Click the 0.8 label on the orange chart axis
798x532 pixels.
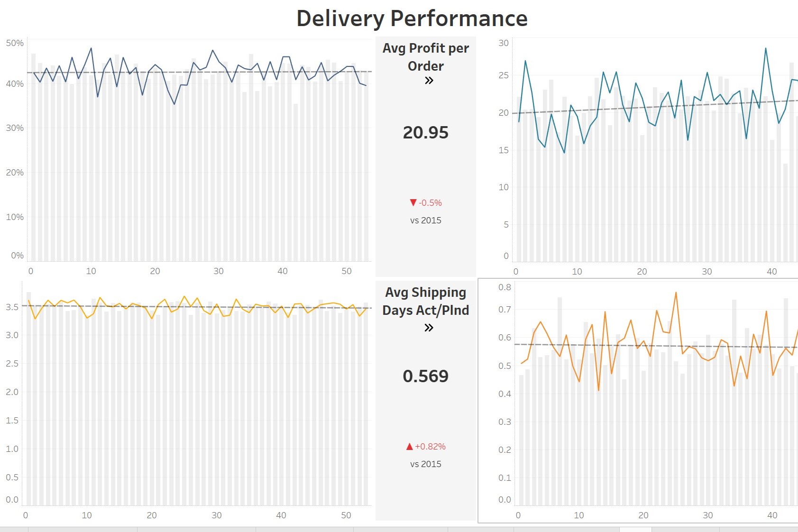[504, 287]
